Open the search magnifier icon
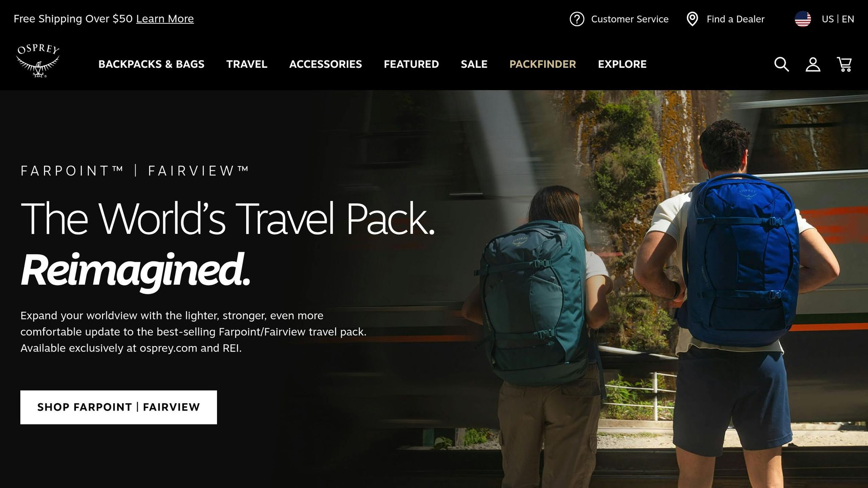This screenshot has height=488, width=868. click(x=782, y=64)
